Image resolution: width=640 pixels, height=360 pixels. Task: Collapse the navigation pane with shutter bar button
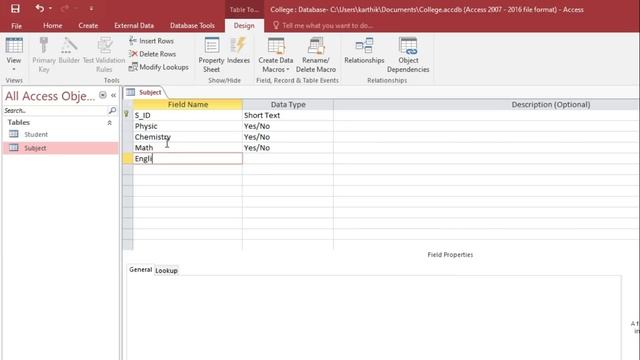coord(113,95)
